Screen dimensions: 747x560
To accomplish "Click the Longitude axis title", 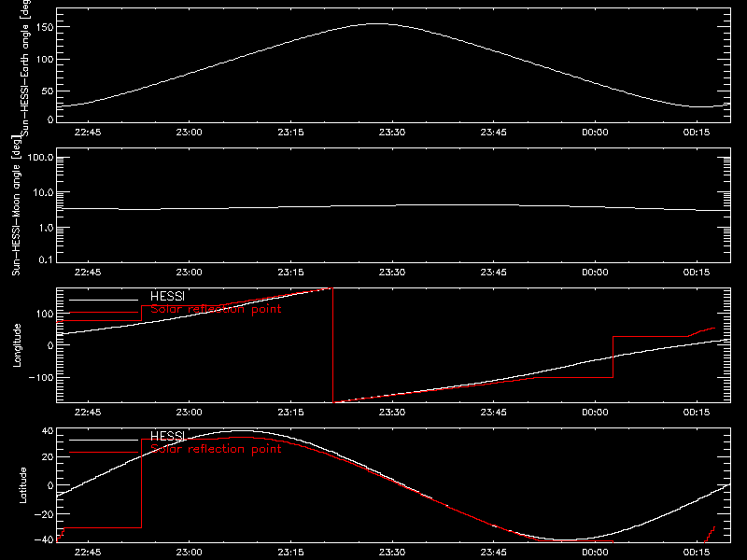I will [17, 345].
